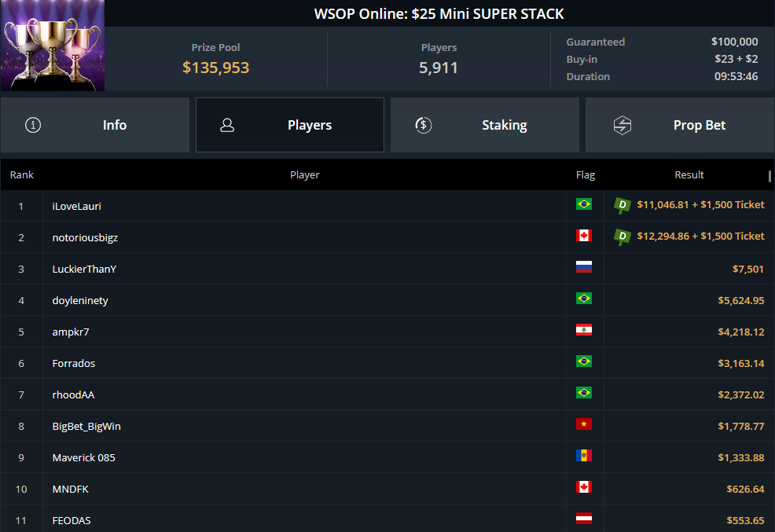The image size is (775, 532).
Task: Select player BigBet_BigWin
Action: coord(86,426)
